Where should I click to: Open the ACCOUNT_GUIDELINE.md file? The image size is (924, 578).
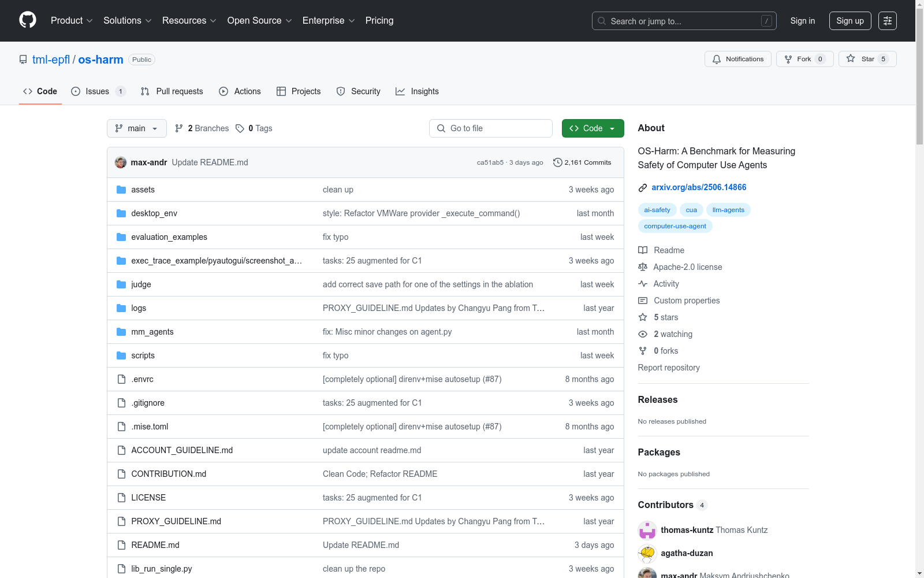pyautogui.click(x=182, y=450)
